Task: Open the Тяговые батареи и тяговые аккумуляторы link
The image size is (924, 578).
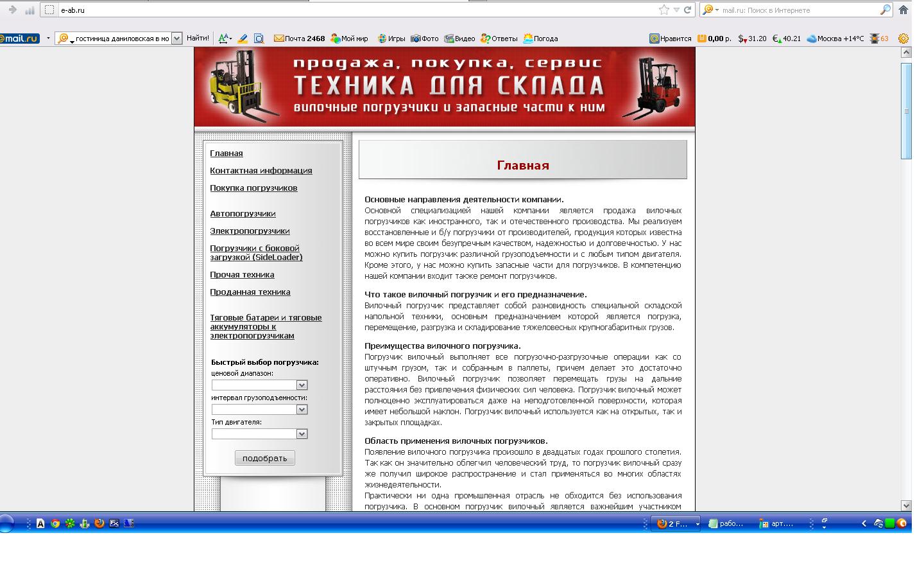Action: (x=266, y=327)
